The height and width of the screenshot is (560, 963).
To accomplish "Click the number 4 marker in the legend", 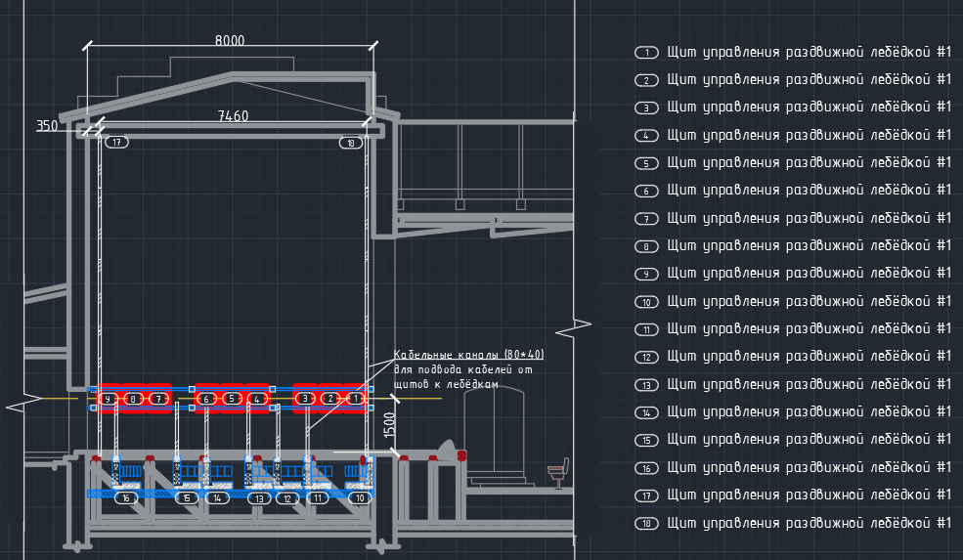I will tap(646, 135).
